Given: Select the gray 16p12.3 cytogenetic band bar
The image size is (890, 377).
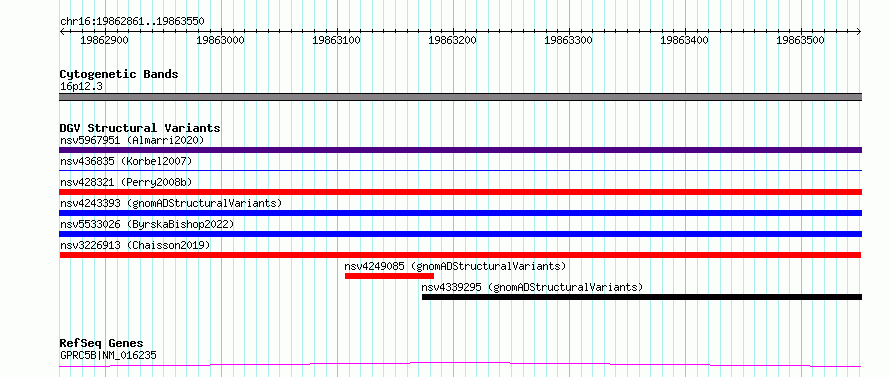Looking at the screenshot, I should coord(460,97).
